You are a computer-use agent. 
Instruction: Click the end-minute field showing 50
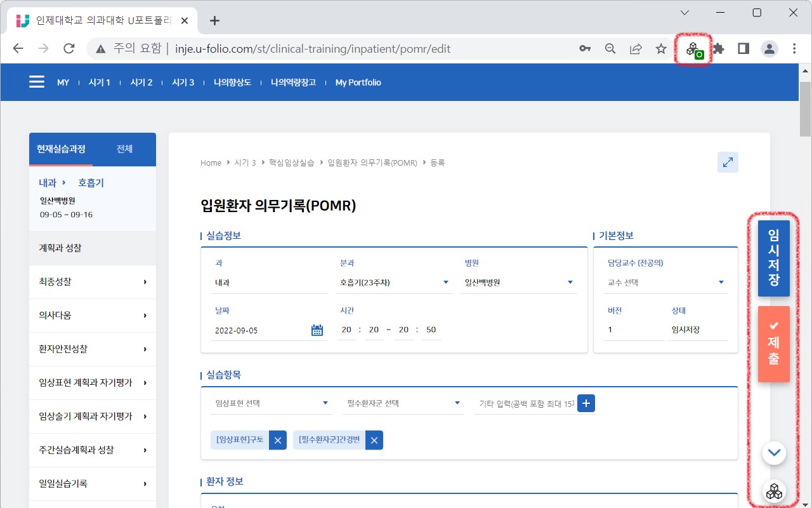click(x=431, y=330)
